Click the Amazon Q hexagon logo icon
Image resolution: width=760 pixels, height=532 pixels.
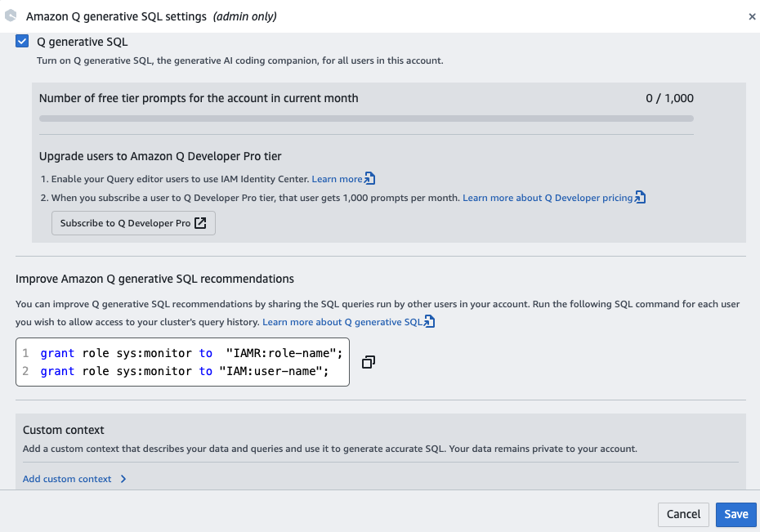click(x=11, y=16)
